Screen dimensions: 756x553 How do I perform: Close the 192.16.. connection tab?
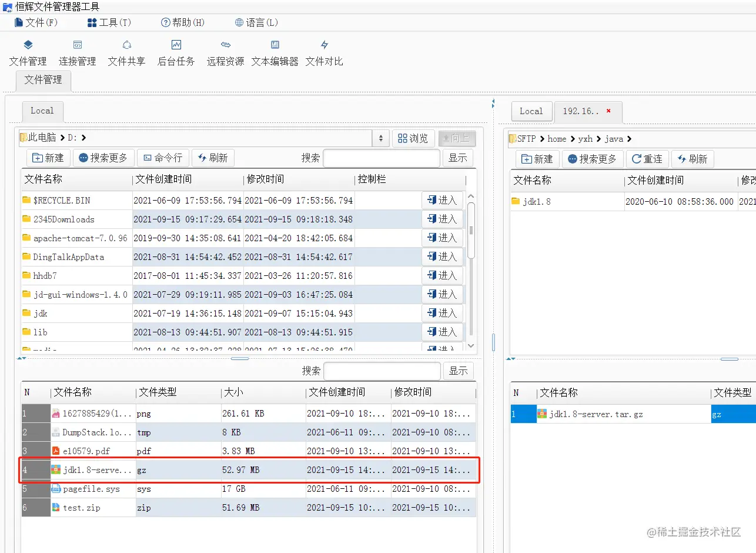point(608,111)
